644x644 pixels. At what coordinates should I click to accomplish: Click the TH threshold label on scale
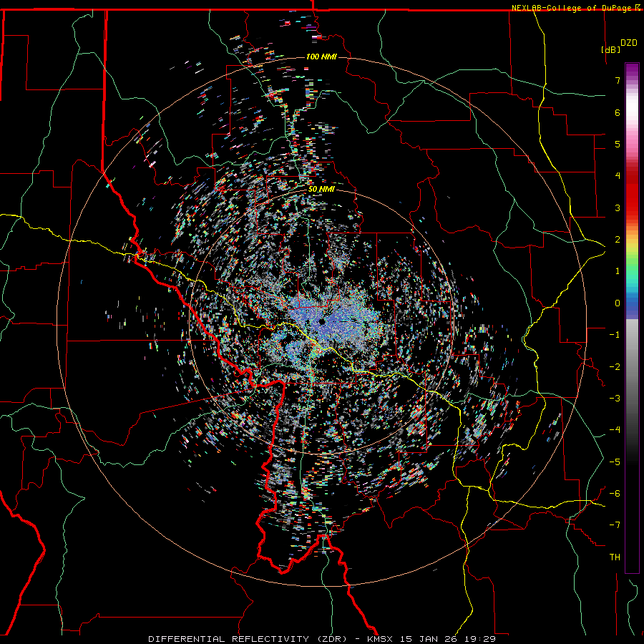615,557
